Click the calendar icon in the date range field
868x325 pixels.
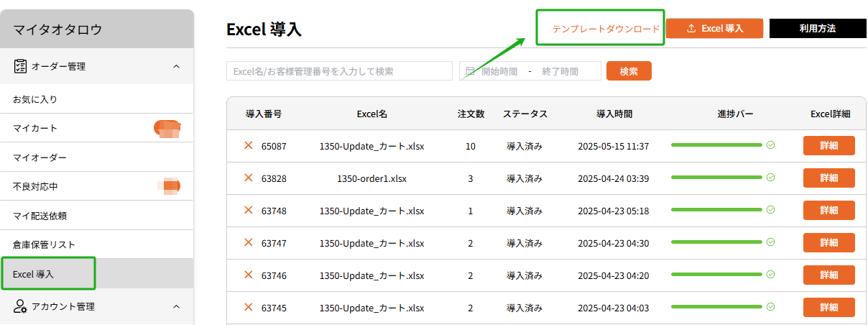(471, 71)
